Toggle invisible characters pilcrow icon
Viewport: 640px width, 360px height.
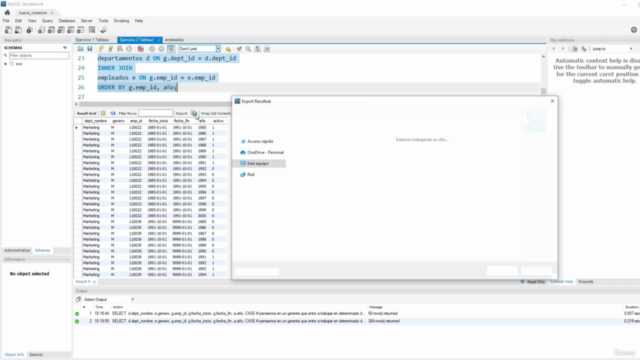(x=258, y=49)
